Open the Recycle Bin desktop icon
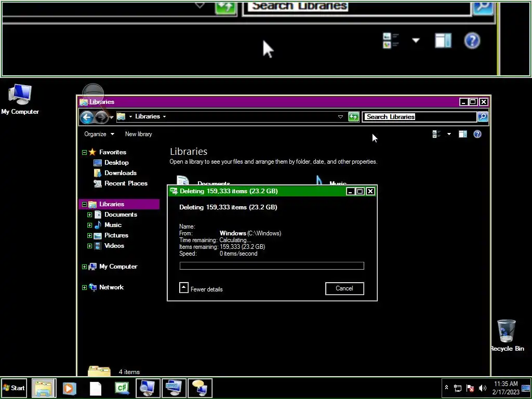This screenshot has width=532, height=399. (507, 335)
